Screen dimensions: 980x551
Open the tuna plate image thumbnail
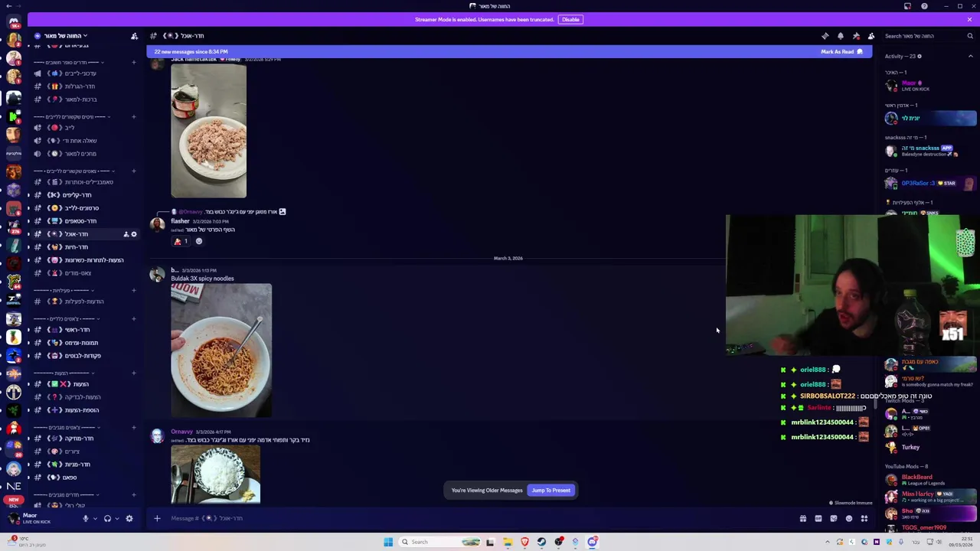pos(208,131)
